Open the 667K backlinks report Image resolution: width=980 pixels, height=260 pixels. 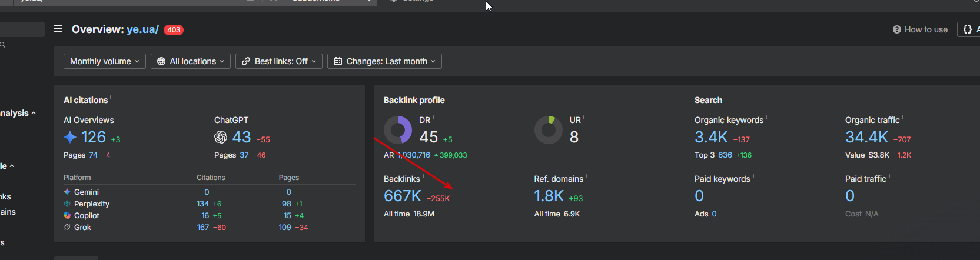pyautogui.click(x=403, y=196)
